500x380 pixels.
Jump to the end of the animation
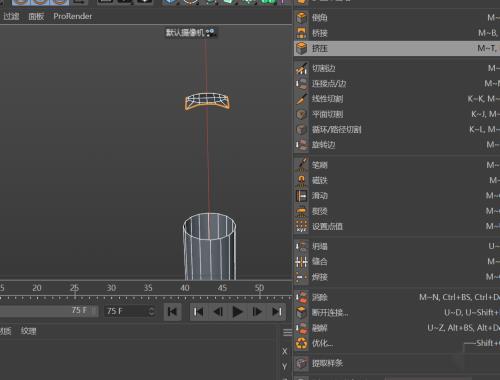pyautogui.click(x=277, y=312)
